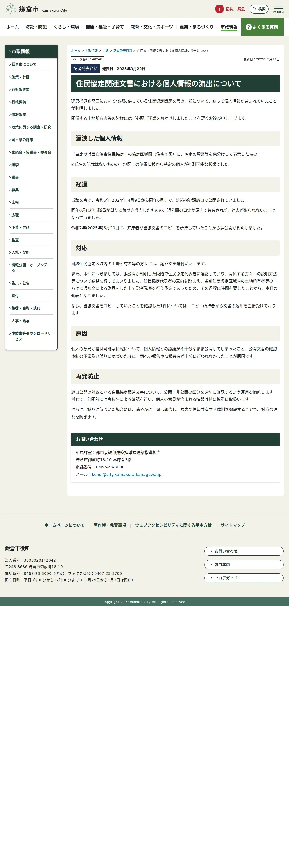Open 政策に関する調査・研究 sidebar link

click(x=31, y=127)
